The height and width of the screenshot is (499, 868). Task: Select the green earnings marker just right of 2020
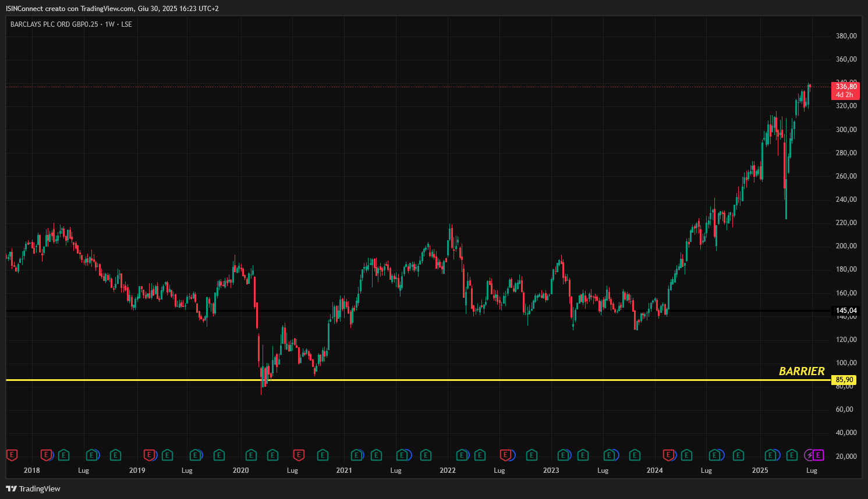click(251, 455)
